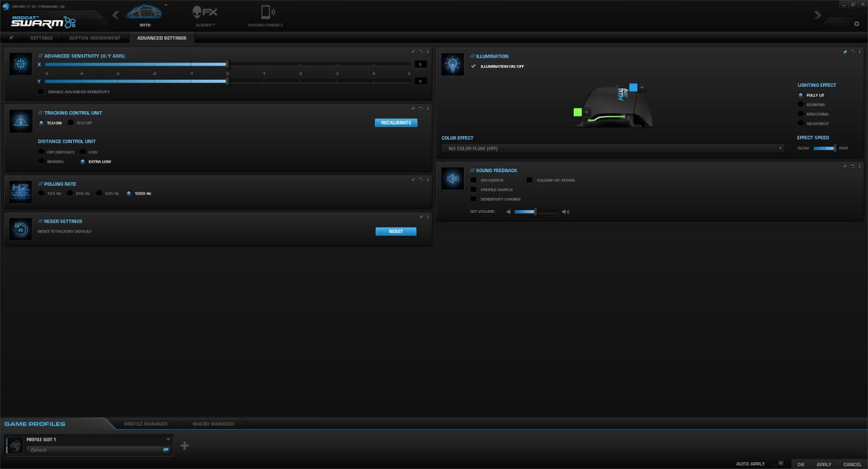Click the ROCCAT Swarm logo

[43, 22]
